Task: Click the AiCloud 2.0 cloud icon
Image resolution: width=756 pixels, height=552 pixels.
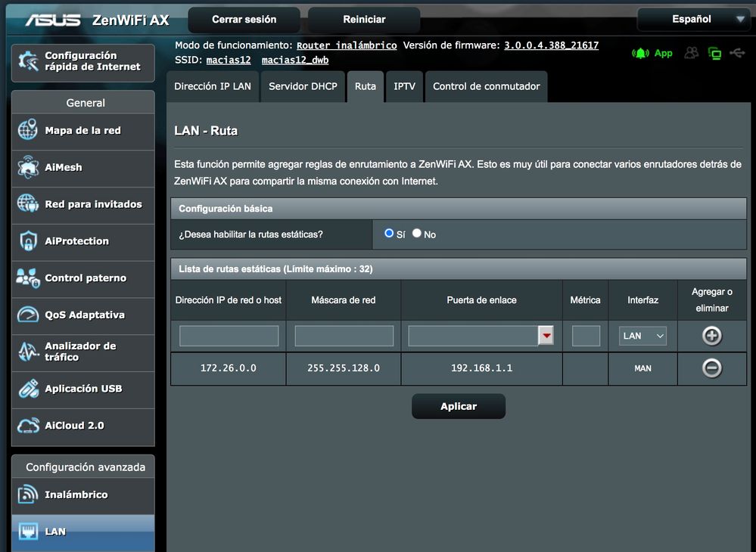Action: pos(28,426)
